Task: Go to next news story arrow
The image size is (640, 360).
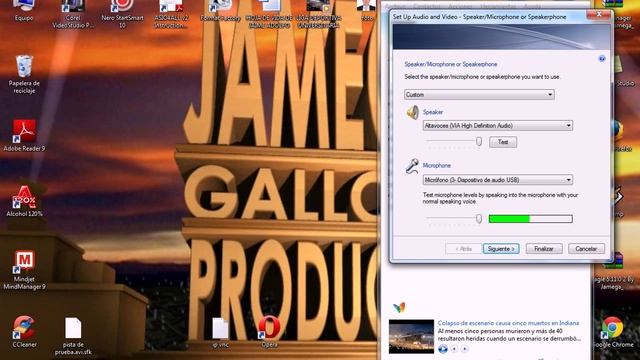Action: point(464,349)
